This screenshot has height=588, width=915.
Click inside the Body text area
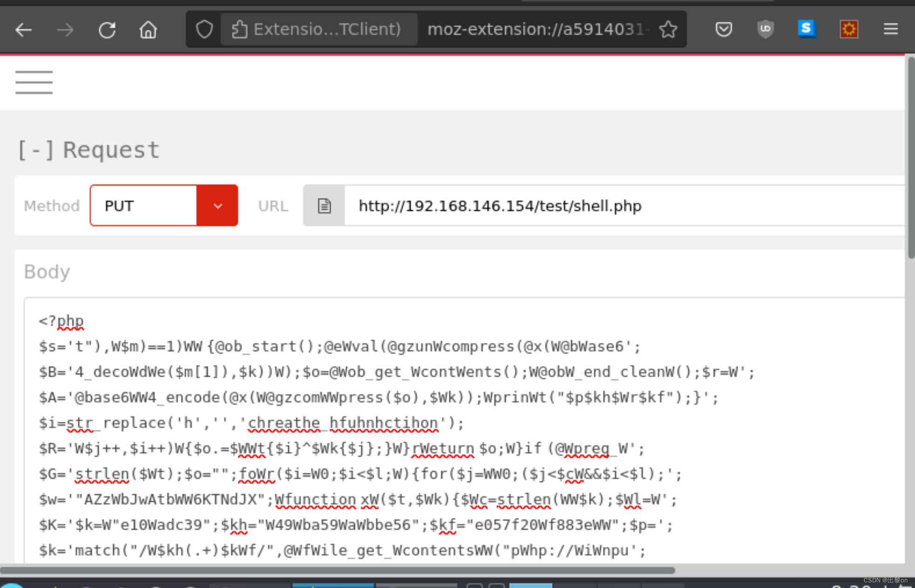tap(464, 431)
